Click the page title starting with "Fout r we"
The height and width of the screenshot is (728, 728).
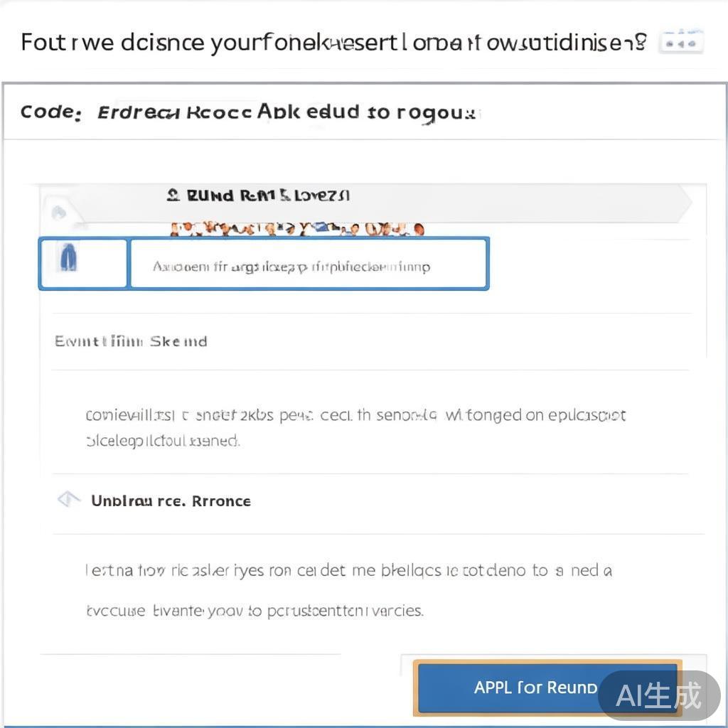(333, 43)
